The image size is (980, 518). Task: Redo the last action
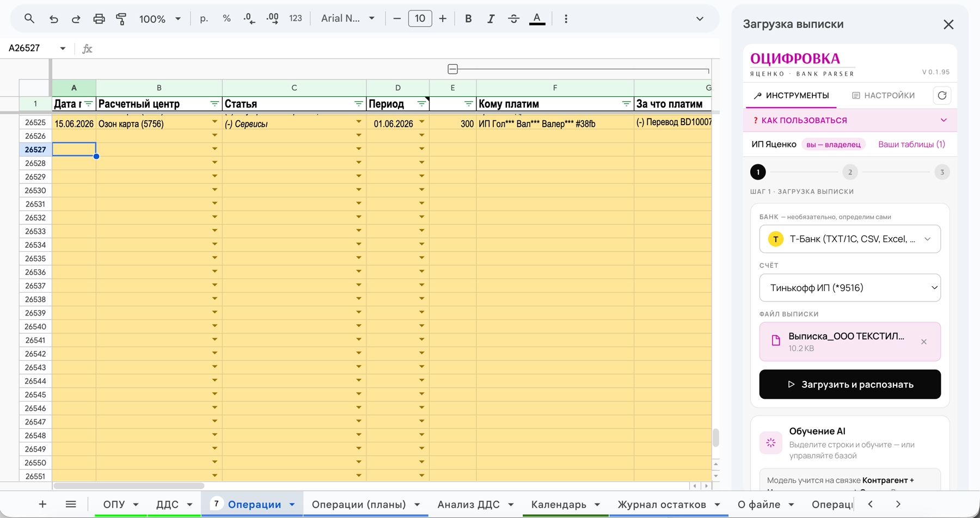(x=76, y=18)
